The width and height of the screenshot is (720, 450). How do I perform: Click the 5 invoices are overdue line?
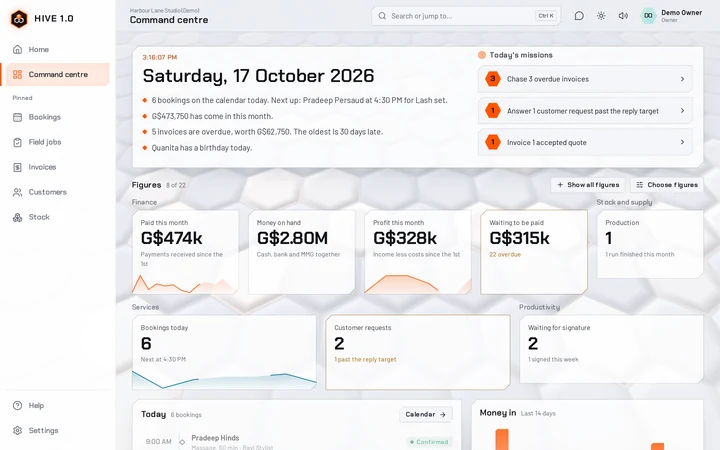coord(267,132)
